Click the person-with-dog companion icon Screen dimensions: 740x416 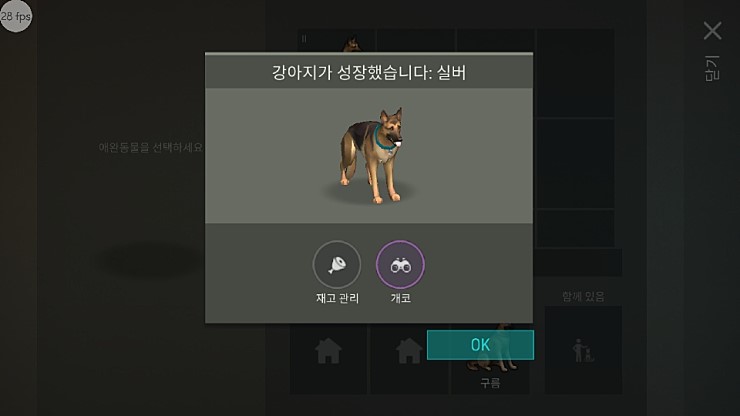click(583, 350)
